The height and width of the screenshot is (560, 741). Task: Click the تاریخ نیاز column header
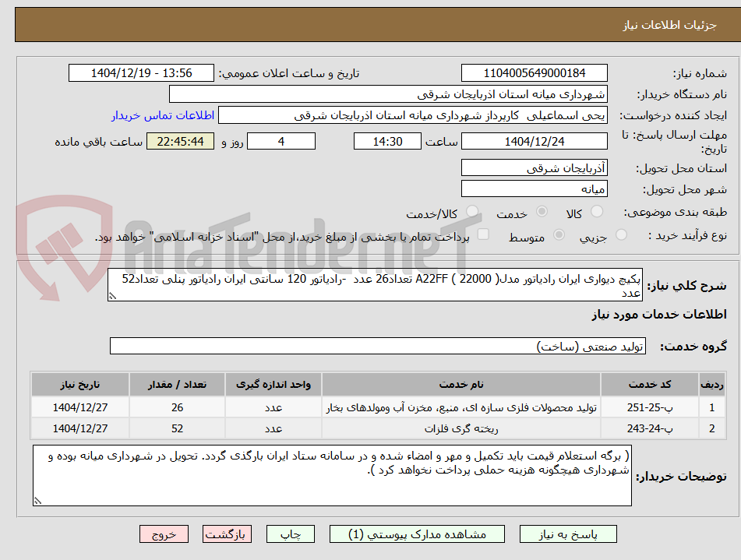click(x=79, y=384)
